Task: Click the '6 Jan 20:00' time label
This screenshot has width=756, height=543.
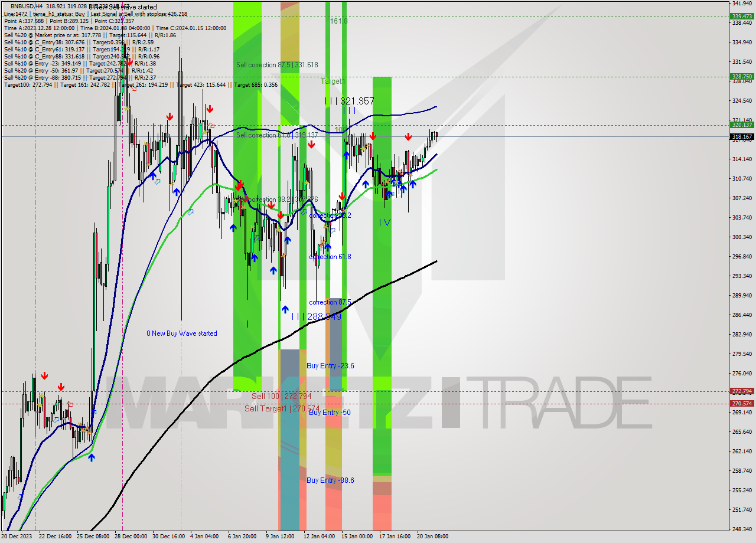Action: [x=242, y=537]
